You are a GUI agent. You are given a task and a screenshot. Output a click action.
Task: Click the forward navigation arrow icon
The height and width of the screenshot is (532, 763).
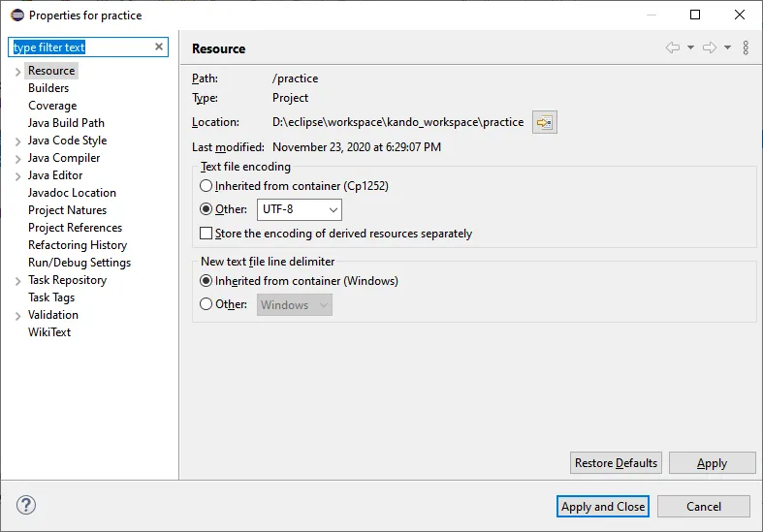tap(709, 47)
